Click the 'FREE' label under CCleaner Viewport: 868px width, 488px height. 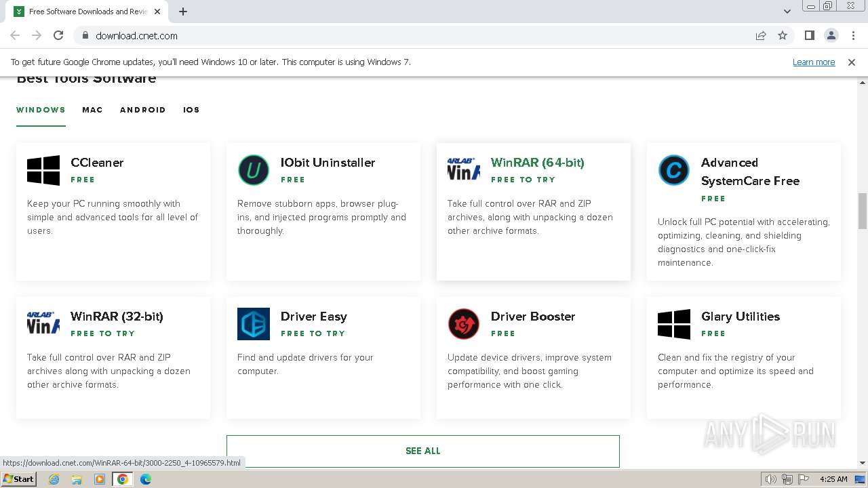tap(83, 180)
